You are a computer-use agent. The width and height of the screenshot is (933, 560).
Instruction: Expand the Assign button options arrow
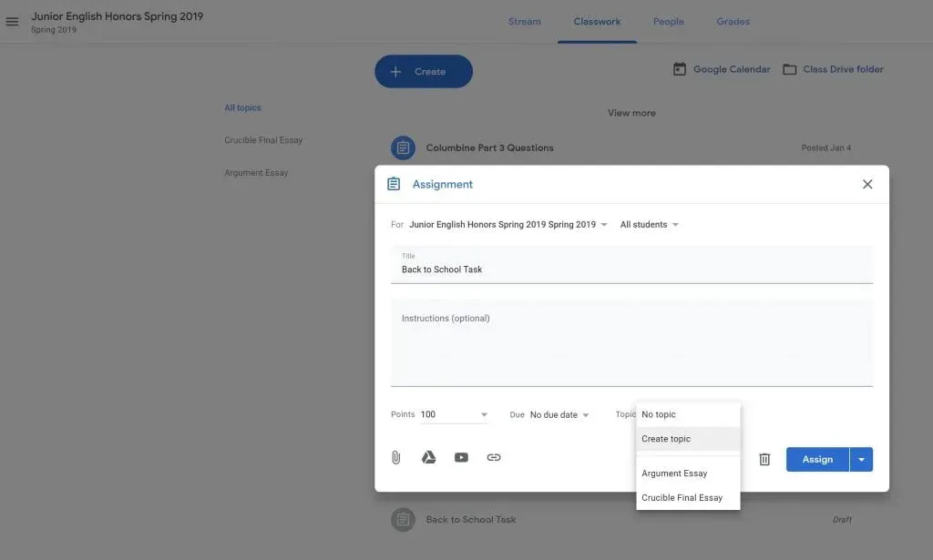[x=861, y=460]
